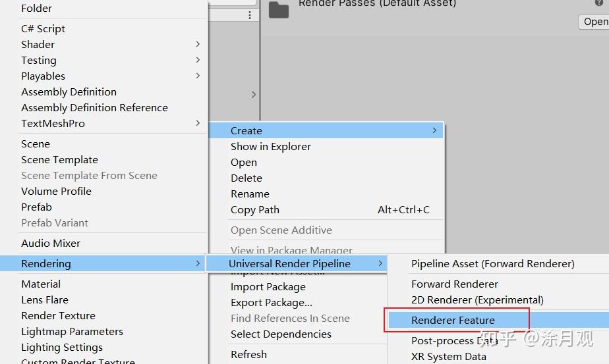Choose Forward Renderer option

click(x=455, y=284)
